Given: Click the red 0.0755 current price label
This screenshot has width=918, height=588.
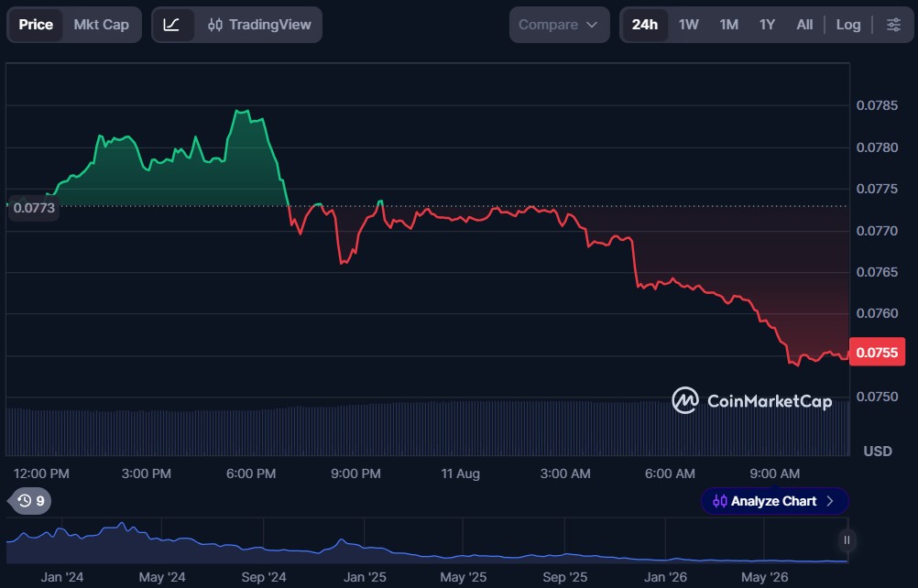Looking at the screenshot, I should (877, 353).
